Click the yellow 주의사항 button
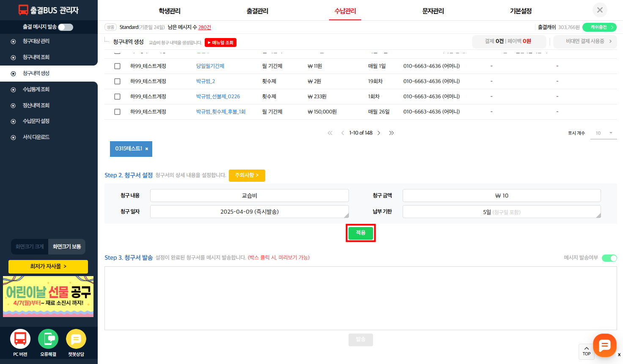This screenshot has height=364, width=623. (x=247, y=175)
